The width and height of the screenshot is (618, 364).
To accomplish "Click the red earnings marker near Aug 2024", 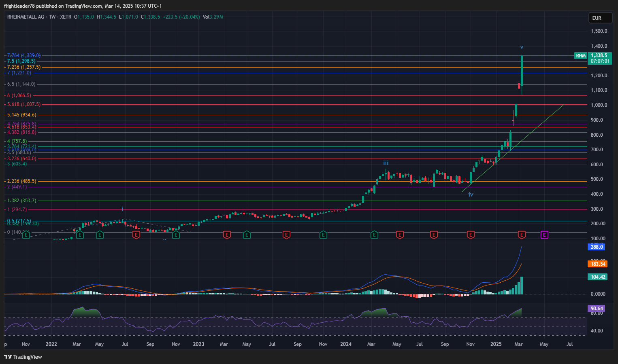I will 434,235.
